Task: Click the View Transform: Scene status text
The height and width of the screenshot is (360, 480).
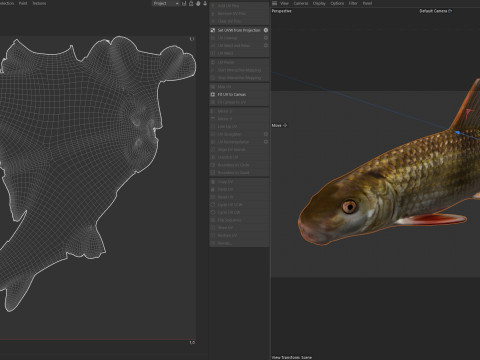Action: (x=292, y=357)
